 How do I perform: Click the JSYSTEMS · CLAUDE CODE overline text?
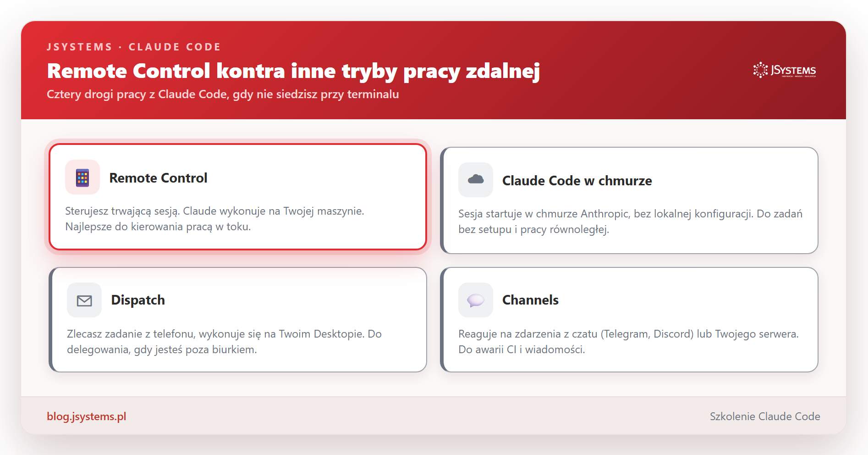[134, 47]
